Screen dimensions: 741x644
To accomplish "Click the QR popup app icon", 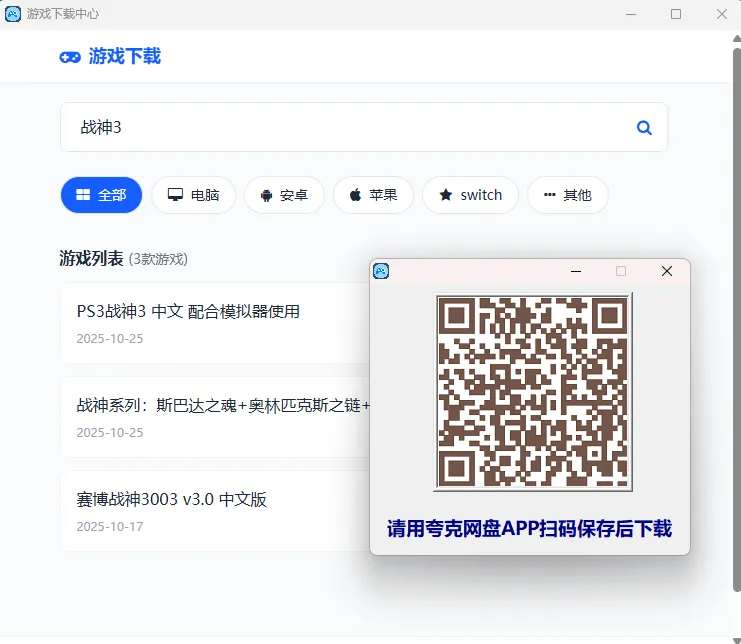I will pos(381,271).
